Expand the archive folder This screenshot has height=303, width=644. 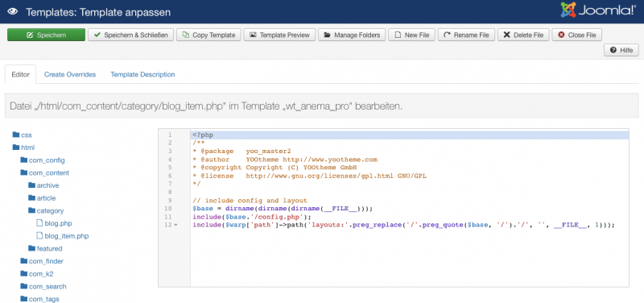[47, 185]
